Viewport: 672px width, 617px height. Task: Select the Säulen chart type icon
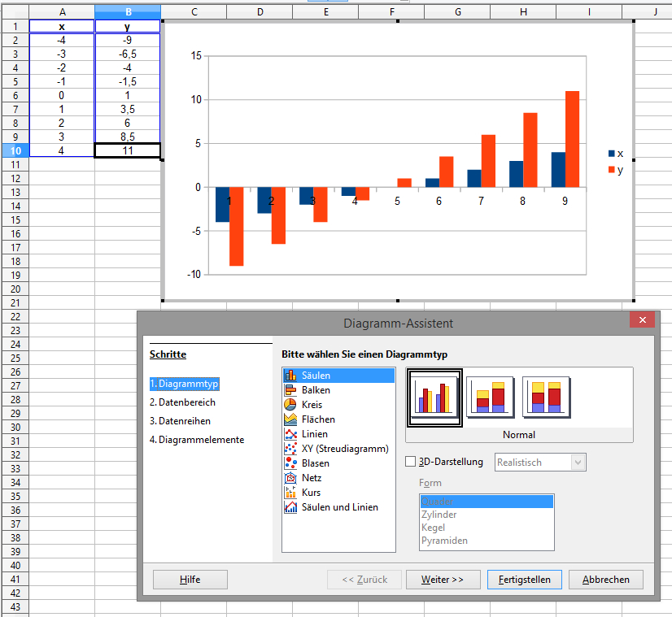point(291,376)
